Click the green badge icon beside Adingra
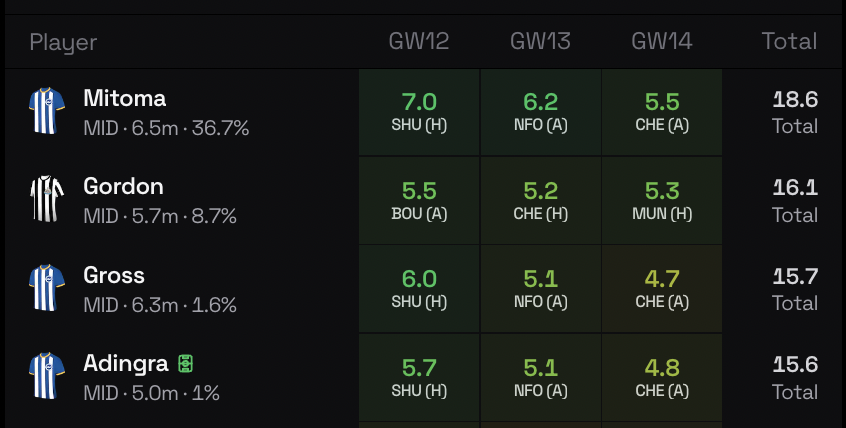846x428 pixels. (186, 364)
